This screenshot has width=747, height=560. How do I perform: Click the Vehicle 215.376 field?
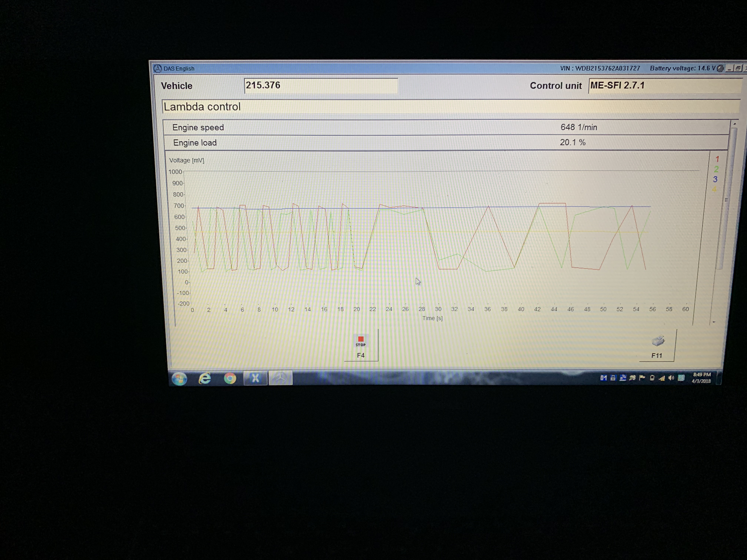tap(321, 86)
